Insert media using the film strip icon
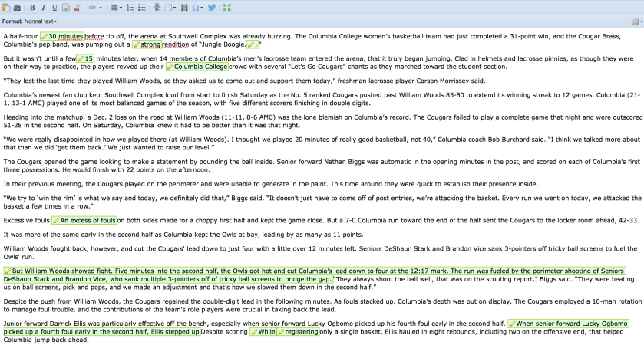 184,8
